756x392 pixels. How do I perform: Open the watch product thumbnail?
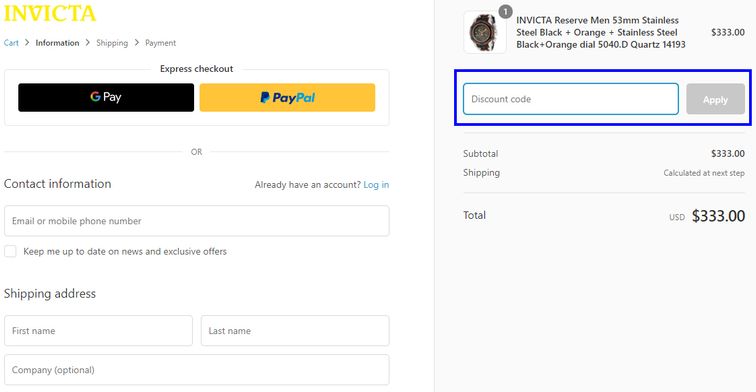coord(484,32)
